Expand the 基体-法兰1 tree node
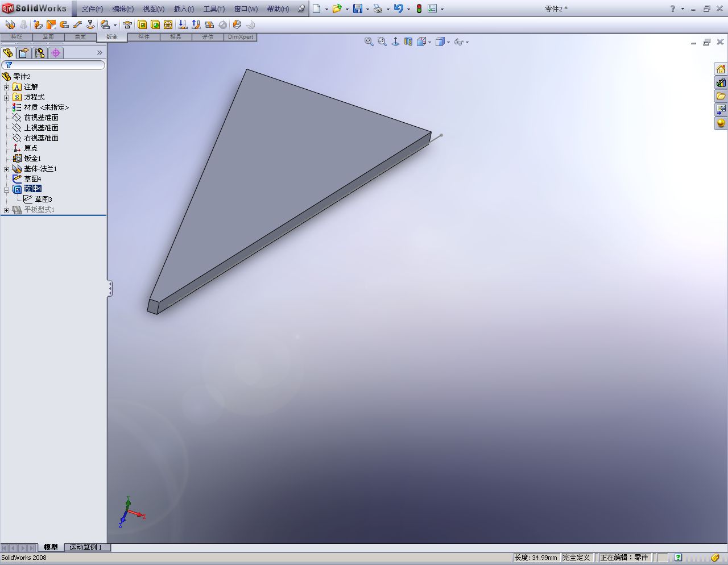The height and width of the screenshot is (565, 728). (6, 169)
